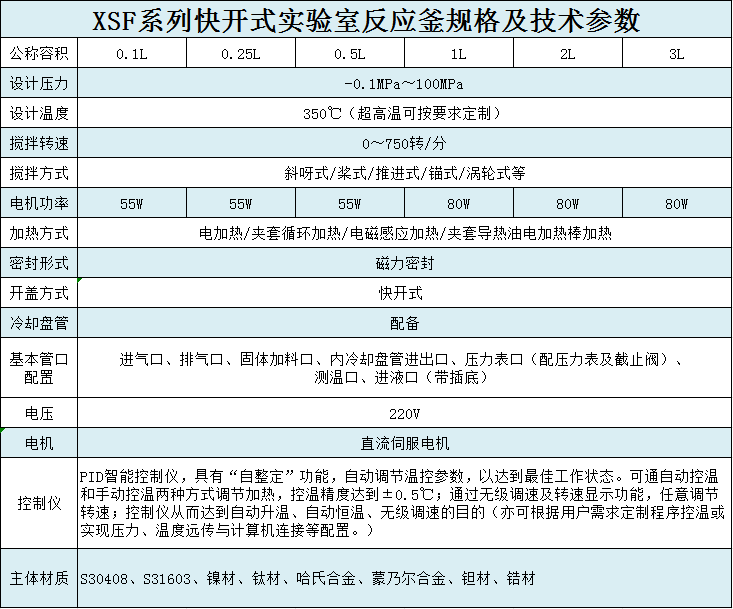This screenshot has width=733, height=609.
Task: Click the 0.1L capacity cell
Action: coord(131,54)
